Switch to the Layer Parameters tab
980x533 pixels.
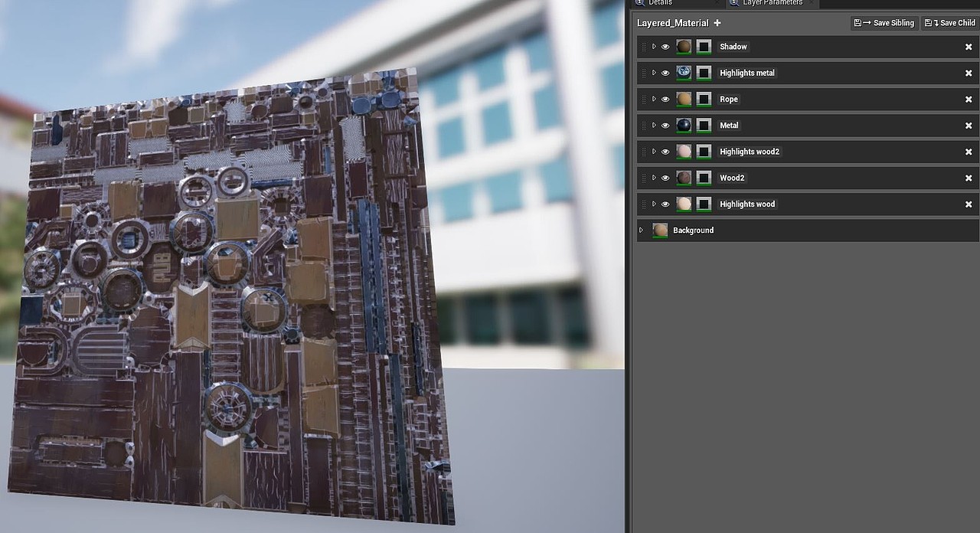coord(773,3)
